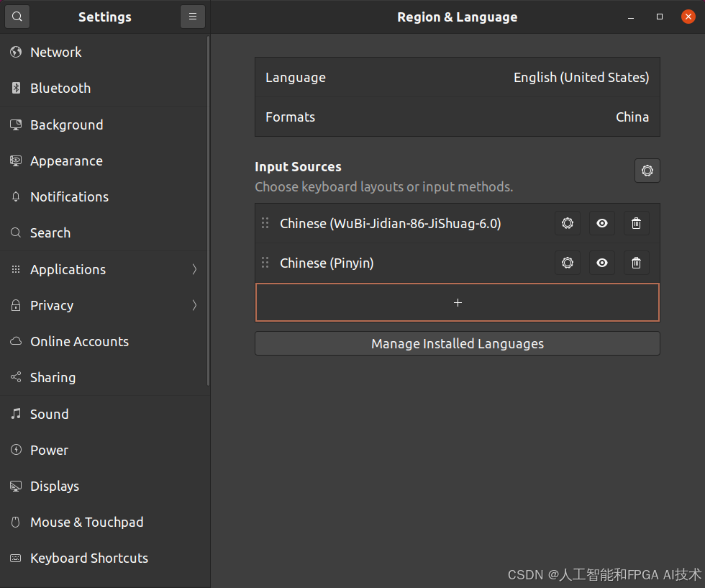Go to Bluetooth settings
The height and width of the screenshot is (588, 705).
[x=104, y=89]
